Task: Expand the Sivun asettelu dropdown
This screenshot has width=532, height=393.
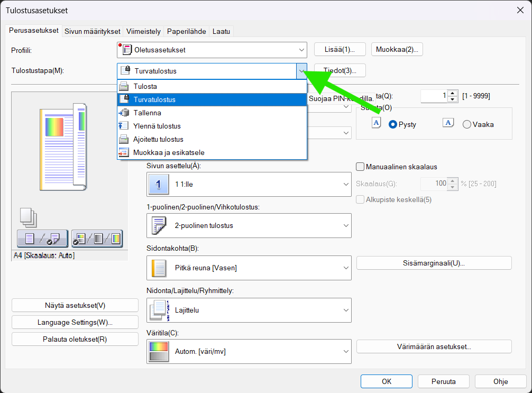Action: [x=249, y=185]
